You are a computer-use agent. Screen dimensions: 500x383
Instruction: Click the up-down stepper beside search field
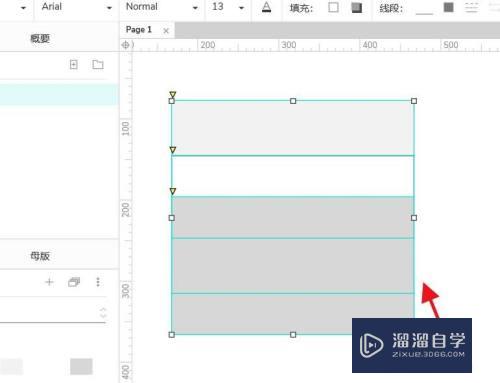click(103, 313)
